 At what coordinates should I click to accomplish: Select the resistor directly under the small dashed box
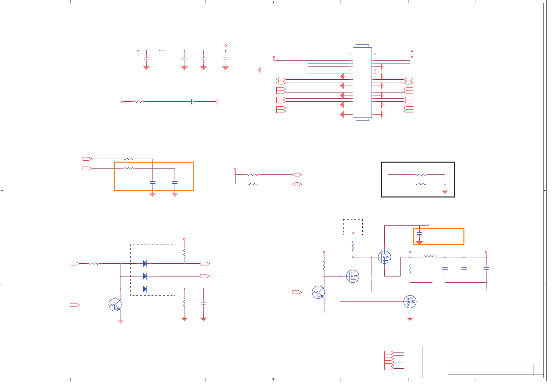353,246
